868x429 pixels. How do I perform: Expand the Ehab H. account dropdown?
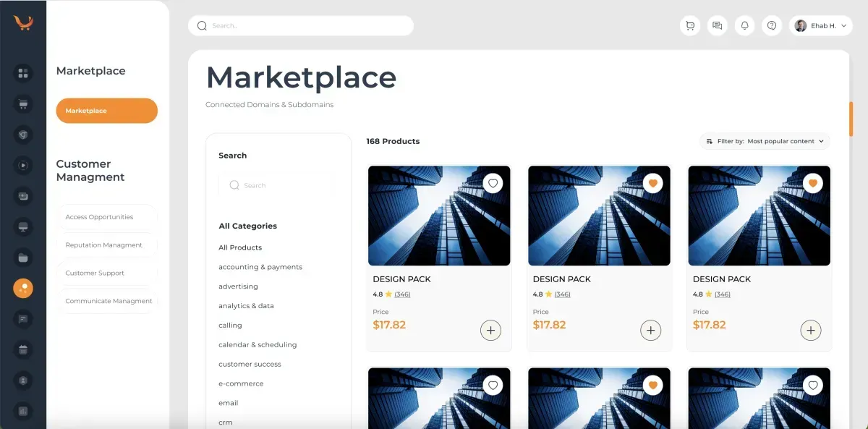point(821,25)
